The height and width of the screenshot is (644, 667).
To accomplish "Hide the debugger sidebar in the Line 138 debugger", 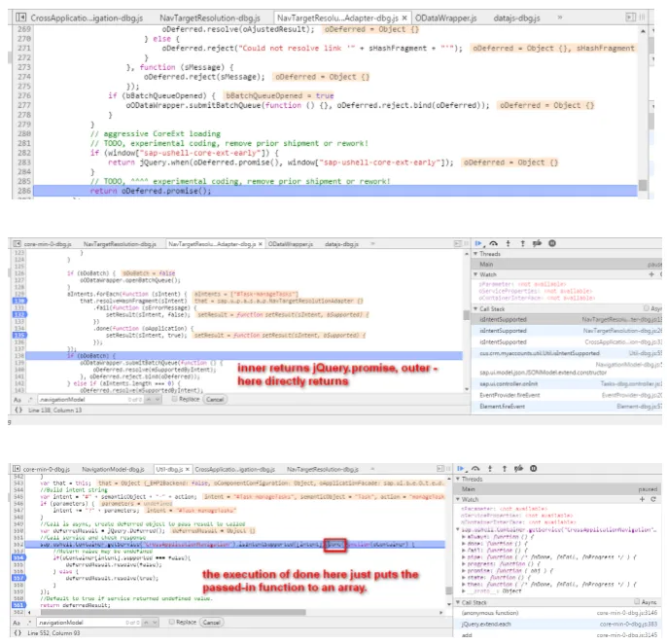I will [x=457, y=243].
